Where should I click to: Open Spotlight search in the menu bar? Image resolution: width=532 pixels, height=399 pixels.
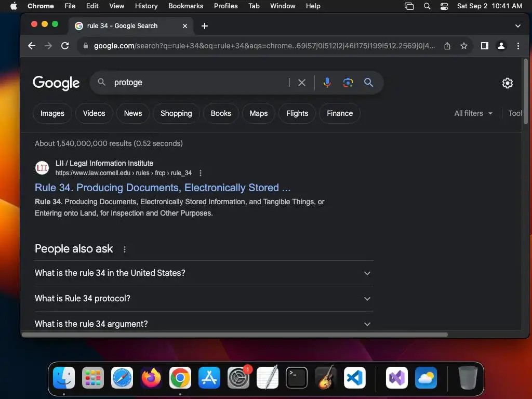427,6
